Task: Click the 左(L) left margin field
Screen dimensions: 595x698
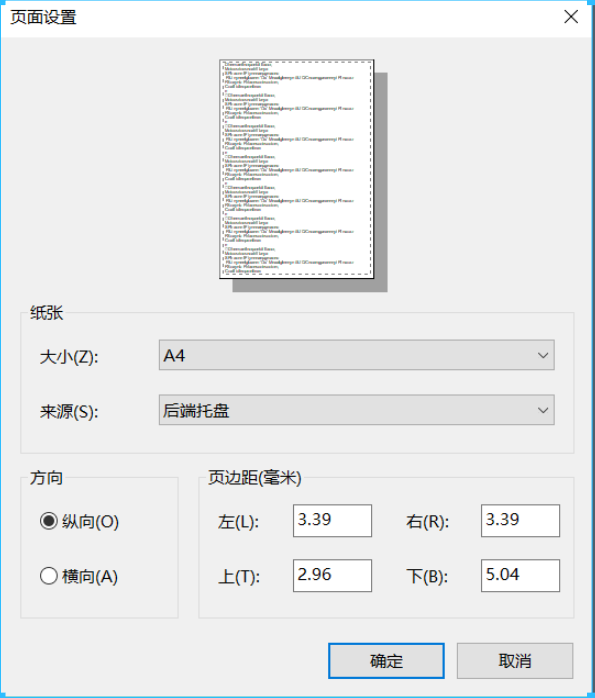Action: (x=332, y=520)
